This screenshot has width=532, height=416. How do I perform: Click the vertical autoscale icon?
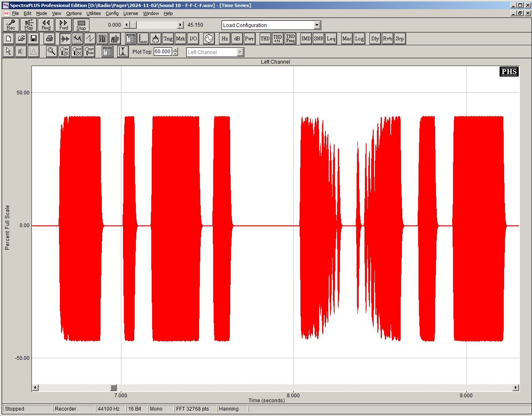[123, 52]
